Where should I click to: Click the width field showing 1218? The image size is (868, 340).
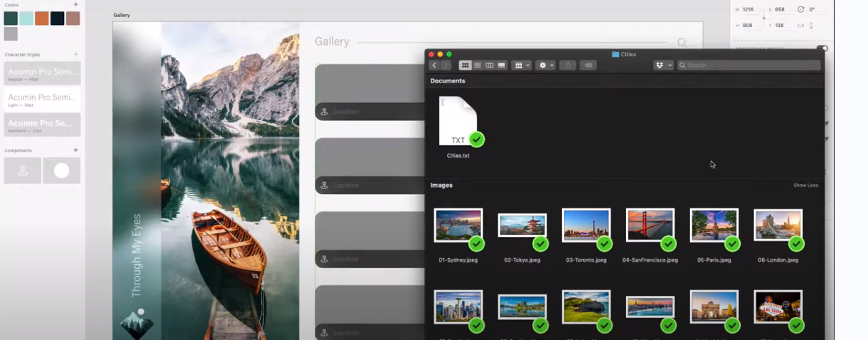(750, 10)
